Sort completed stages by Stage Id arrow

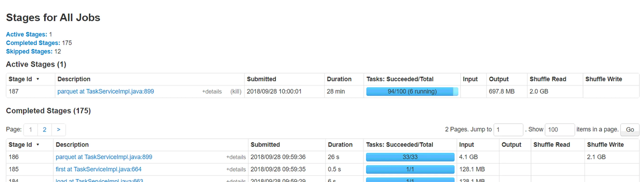point(38,145)
